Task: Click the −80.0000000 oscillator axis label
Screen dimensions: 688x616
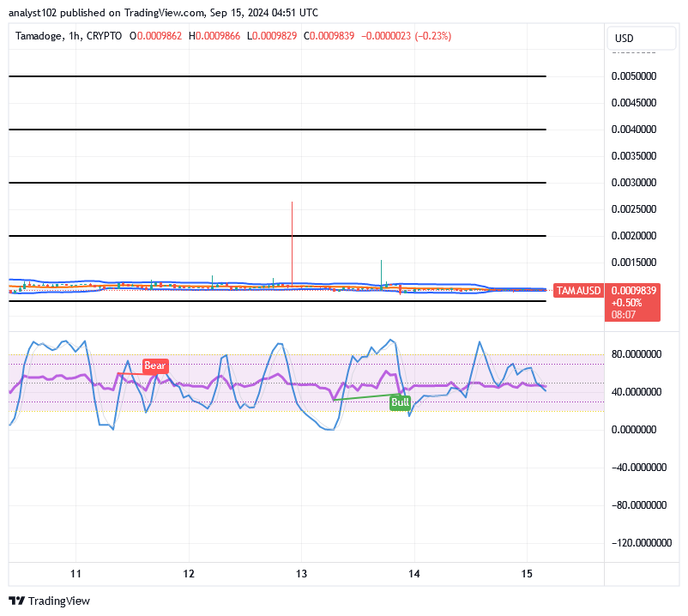Action: [x=639, y=505]
